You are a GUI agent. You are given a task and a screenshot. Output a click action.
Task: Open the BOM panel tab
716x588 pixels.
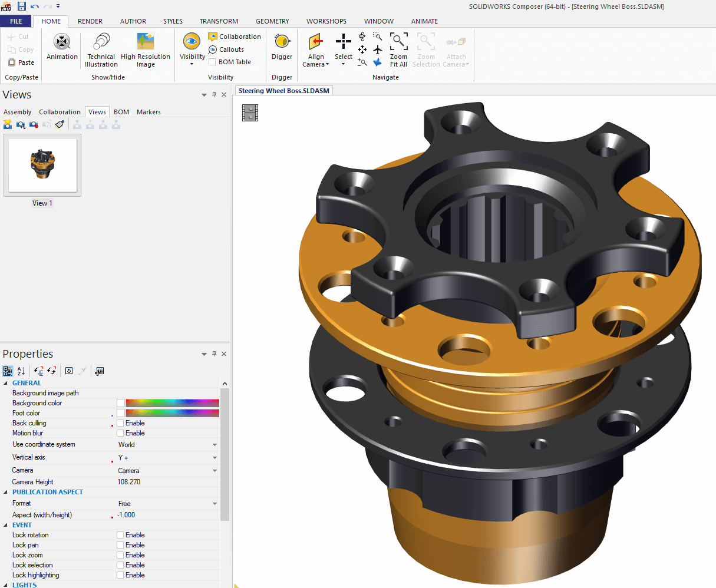[x=121, y=112]
